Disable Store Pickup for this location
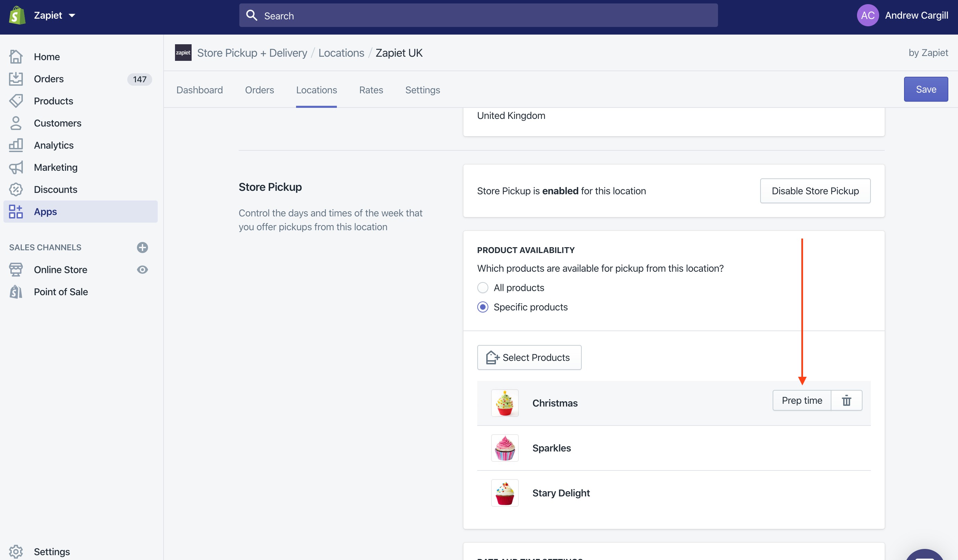This screenshot has width=958, height=560. tap(815, 191)
